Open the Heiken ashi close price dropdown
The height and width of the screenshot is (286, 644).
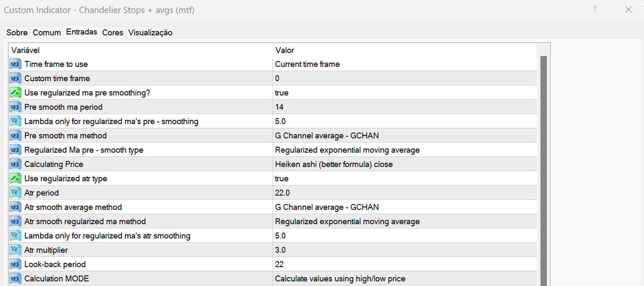pos(334,164)
